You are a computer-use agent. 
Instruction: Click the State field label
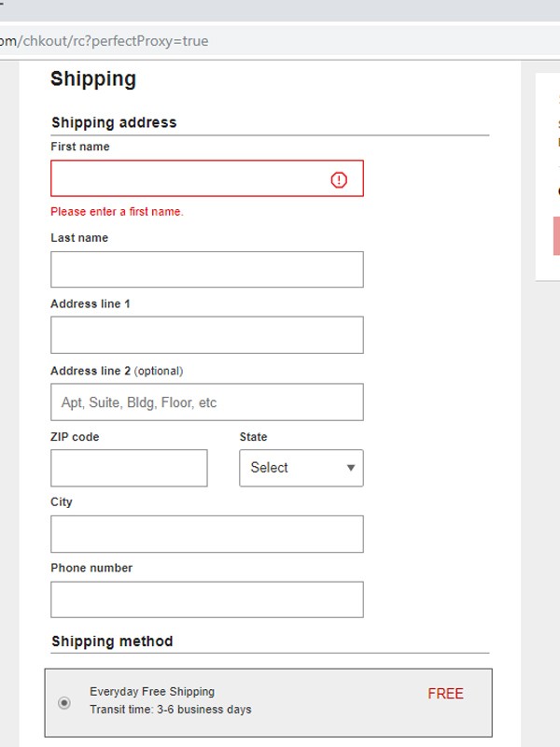pos(253,437)
